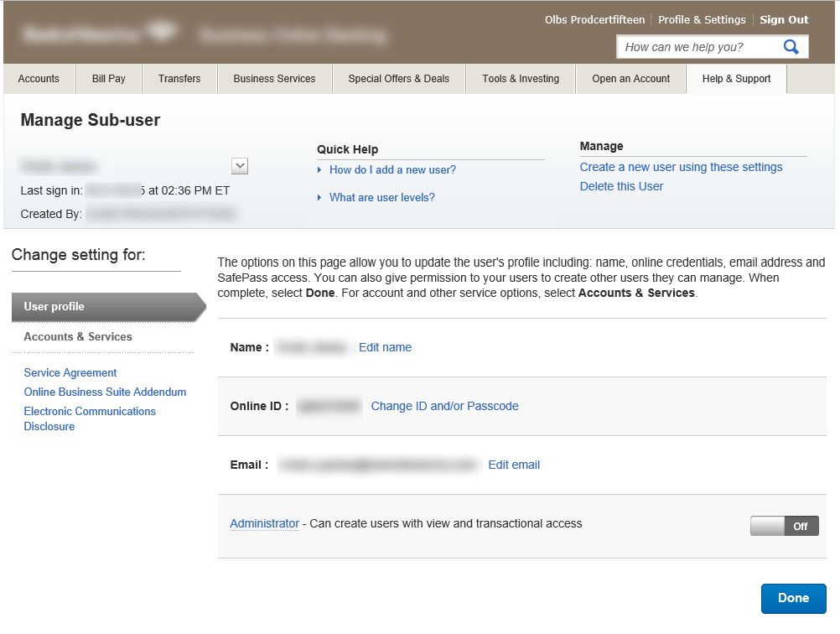This screenshot has width=840, height=634.
Task: Click the Edit email link
Action: pyautogui.click(x=514, y=465)
